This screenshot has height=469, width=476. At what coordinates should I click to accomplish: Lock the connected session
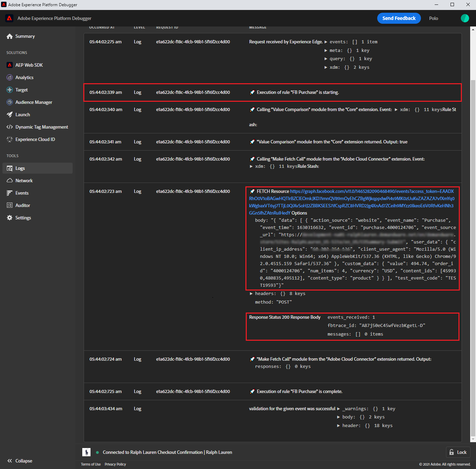tap(458, 452)
